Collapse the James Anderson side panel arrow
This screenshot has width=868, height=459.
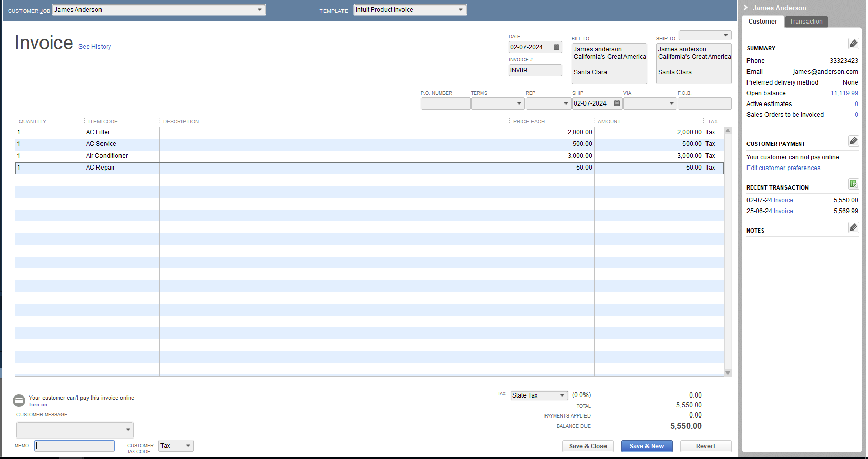tap(746, 8)
